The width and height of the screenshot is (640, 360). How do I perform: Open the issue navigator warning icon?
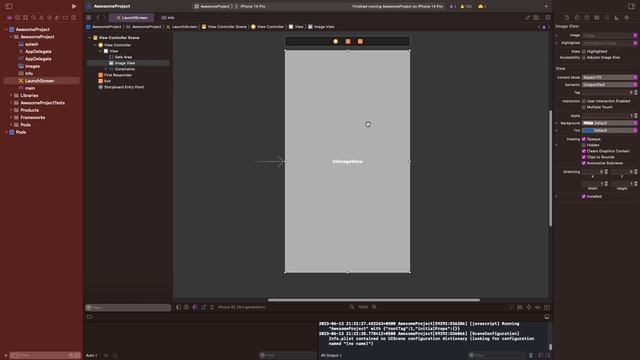[x=41, y=18]
